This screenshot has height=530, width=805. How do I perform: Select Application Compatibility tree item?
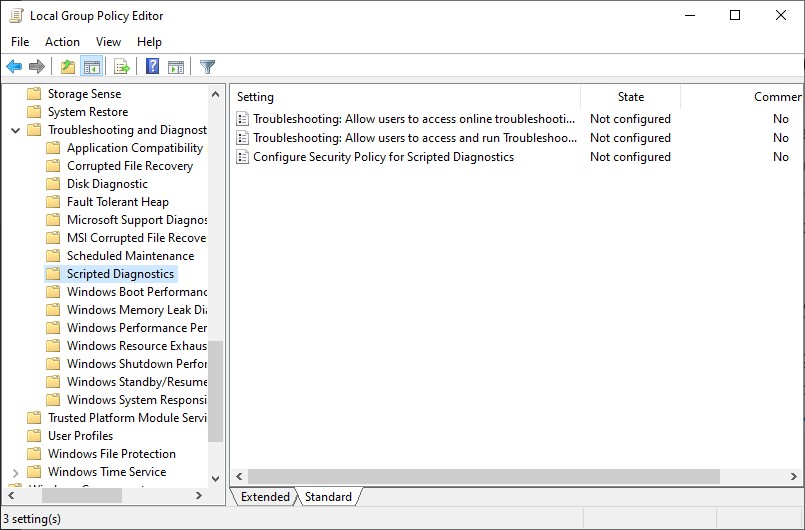pyautogui.click(x=135, y=148)
